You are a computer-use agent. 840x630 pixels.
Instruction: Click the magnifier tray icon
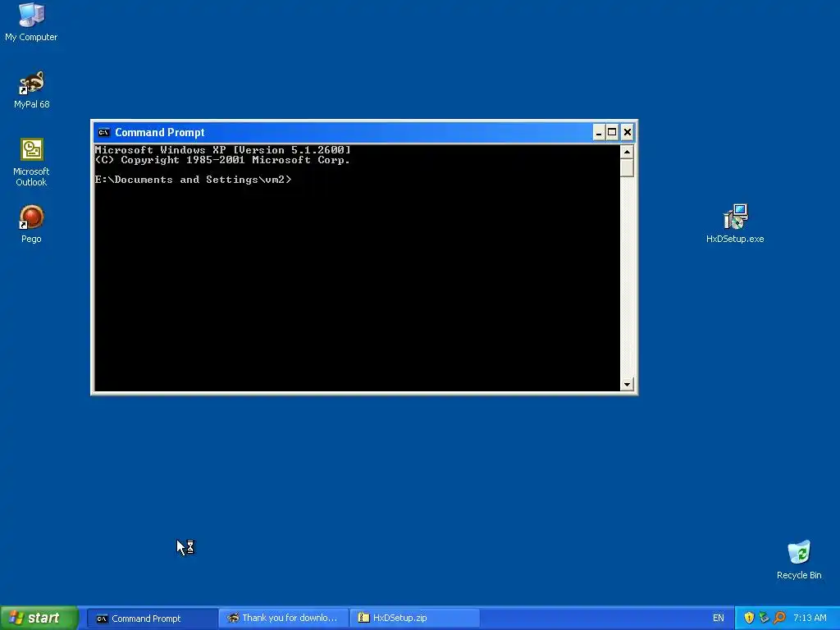click(x=779, y=618)
